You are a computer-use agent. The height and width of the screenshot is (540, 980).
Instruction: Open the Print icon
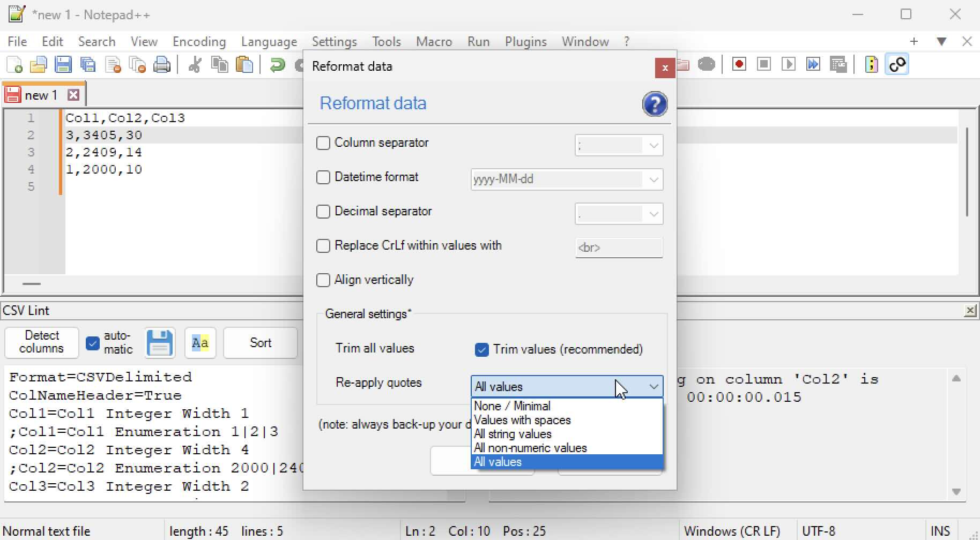tap(161, 64)
